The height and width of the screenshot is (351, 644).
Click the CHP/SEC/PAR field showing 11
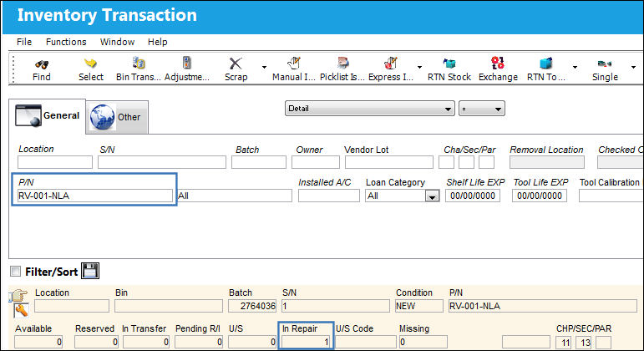(563, 343)
